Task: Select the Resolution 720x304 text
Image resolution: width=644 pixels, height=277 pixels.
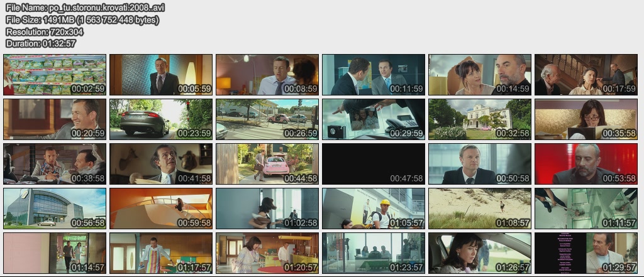Action: coord(45,31)
